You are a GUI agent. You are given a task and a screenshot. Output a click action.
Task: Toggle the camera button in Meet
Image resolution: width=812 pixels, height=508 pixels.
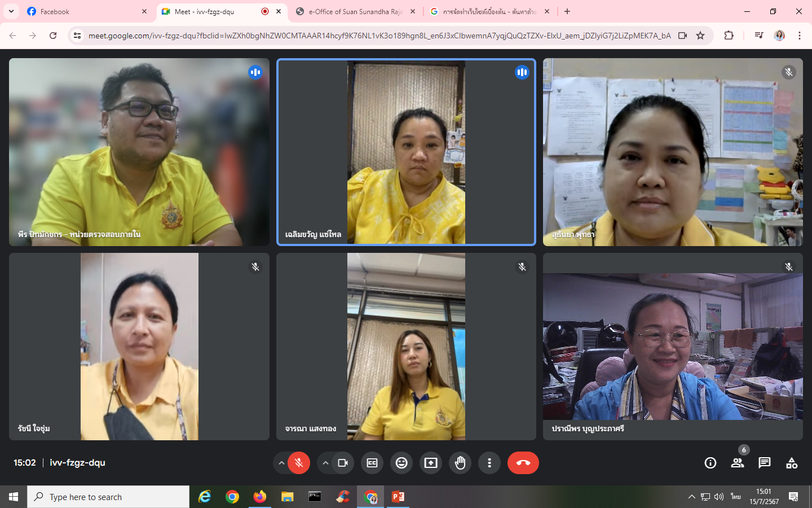pyautogui.click(x=343, y=463)
